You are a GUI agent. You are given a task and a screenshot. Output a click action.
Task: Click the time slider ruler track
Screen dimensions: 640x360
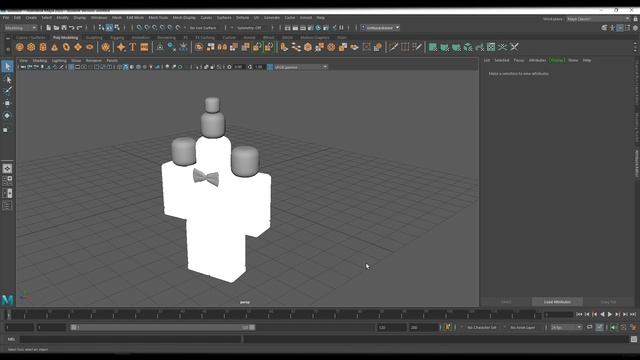(x=273, y=314)
